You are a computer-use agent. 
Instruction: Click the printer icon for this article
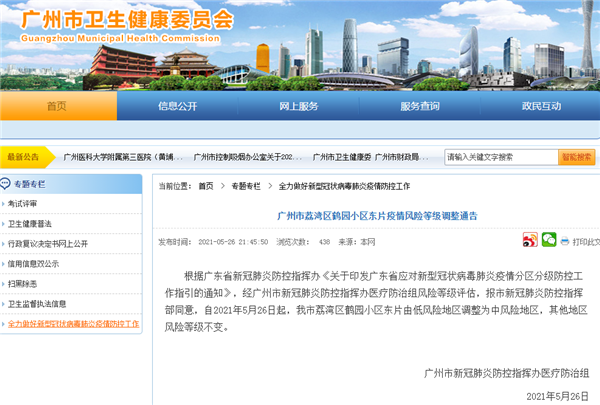point(566,241)
